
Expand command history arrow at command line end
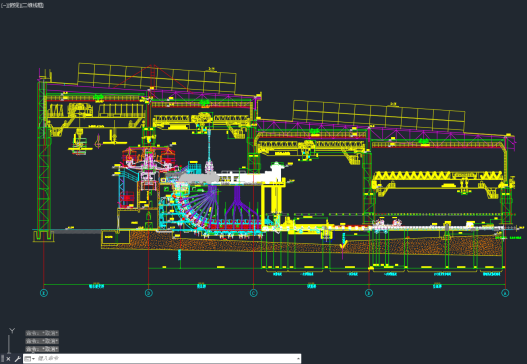(x=298, y=359)
